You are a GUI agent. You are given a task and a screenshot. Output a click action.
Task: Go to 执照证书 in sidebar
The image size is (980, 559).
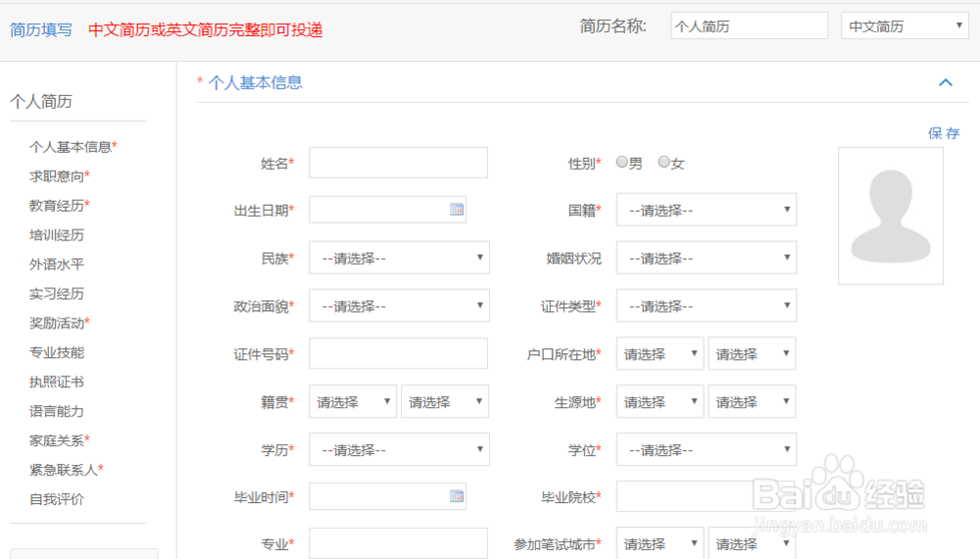(56, 382)
